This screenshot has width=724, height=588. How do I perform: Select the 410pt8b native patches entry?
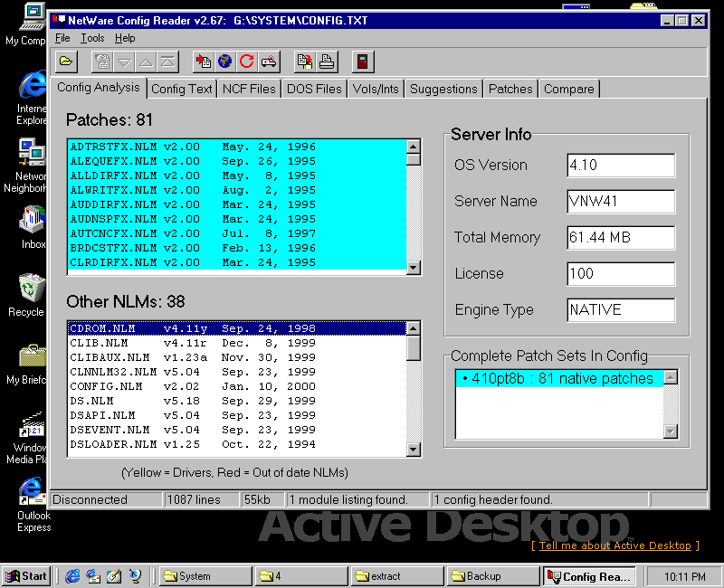tap(559, 378)
